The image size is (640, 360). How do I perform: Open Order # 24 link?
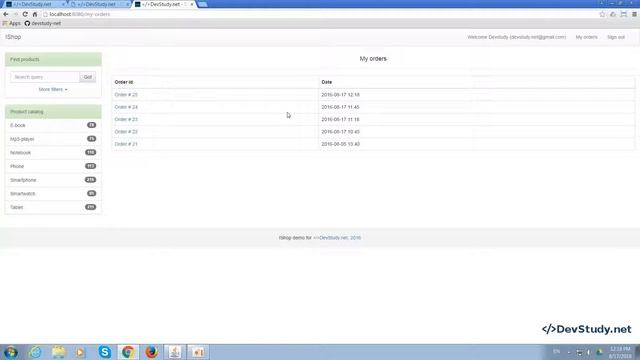click(x=126, y=107)
